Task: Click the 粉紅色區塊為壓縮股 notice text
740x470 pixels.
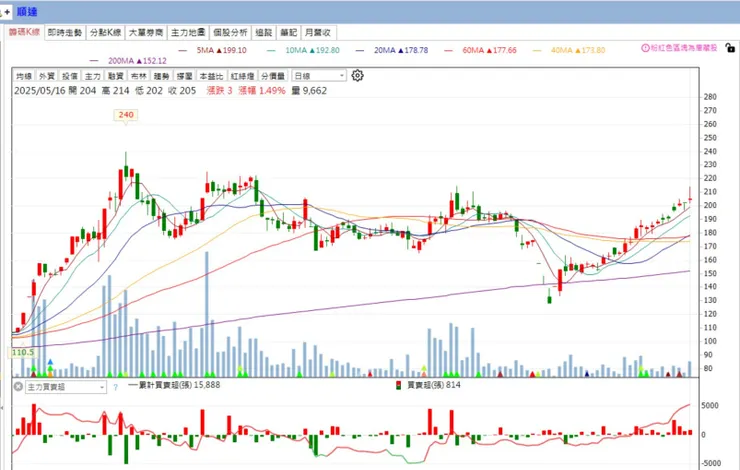Action: [x=684, y=48]
